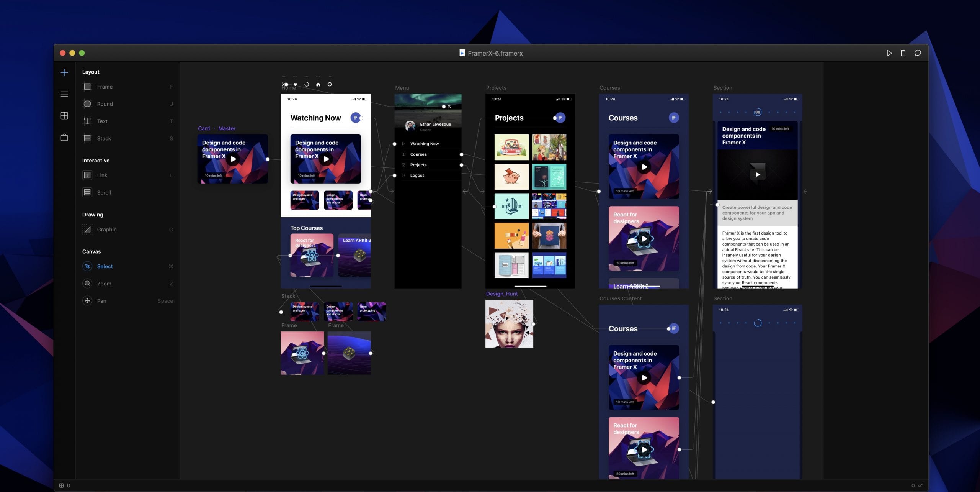Select the Graphic drawing tool
Image resolution: width=980 pixels, height=492 pixels.
pyautogui.click(x=127, y=230)
